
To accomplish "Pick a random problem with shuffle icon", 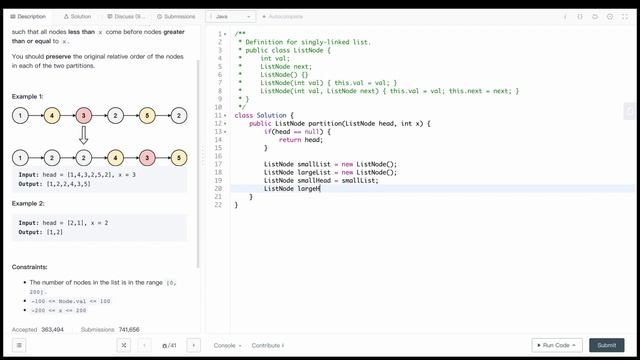I will pos(124,345).
